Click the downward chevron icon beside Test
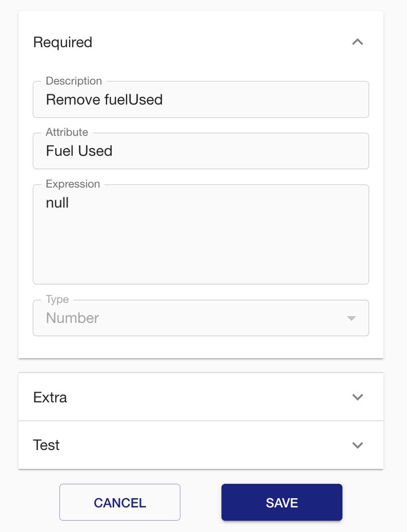This screenshot has width=407, height=532. coord(357,445)
